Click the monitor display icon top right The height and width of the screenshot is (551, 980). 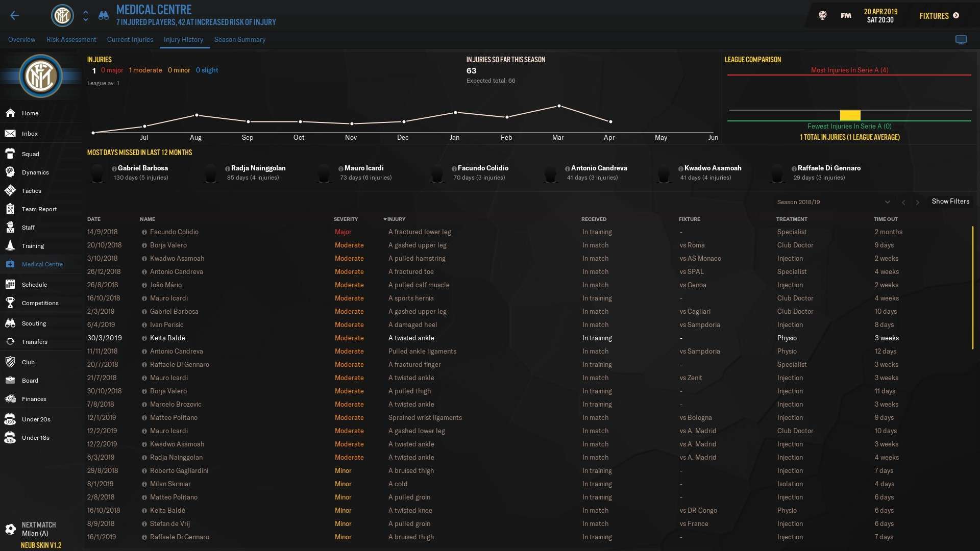coord(961,40)
